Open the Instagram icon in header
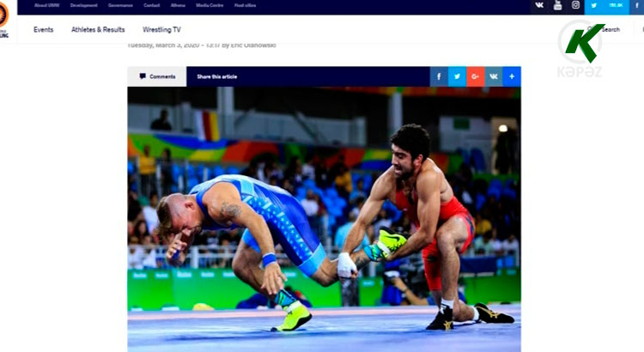The width and height of the screenshot is (644, 352). tap(575, 5)
